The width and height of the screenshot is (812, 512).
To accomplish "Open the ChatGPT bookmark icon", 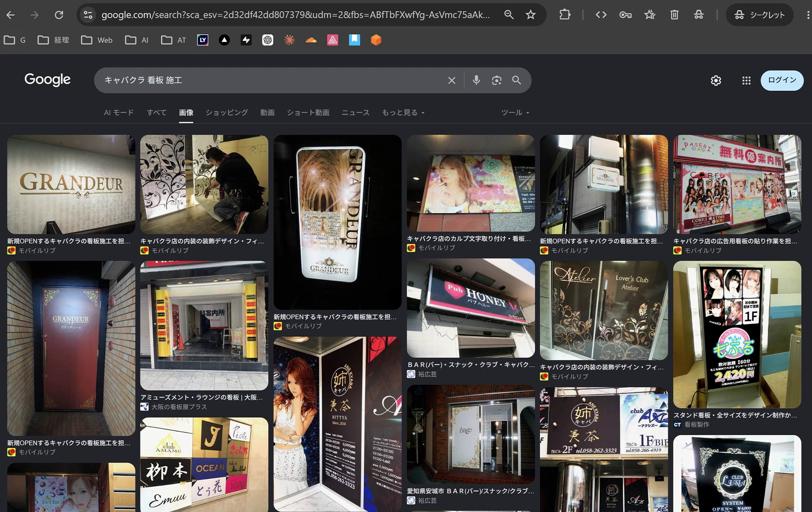I will pos(268,40).
